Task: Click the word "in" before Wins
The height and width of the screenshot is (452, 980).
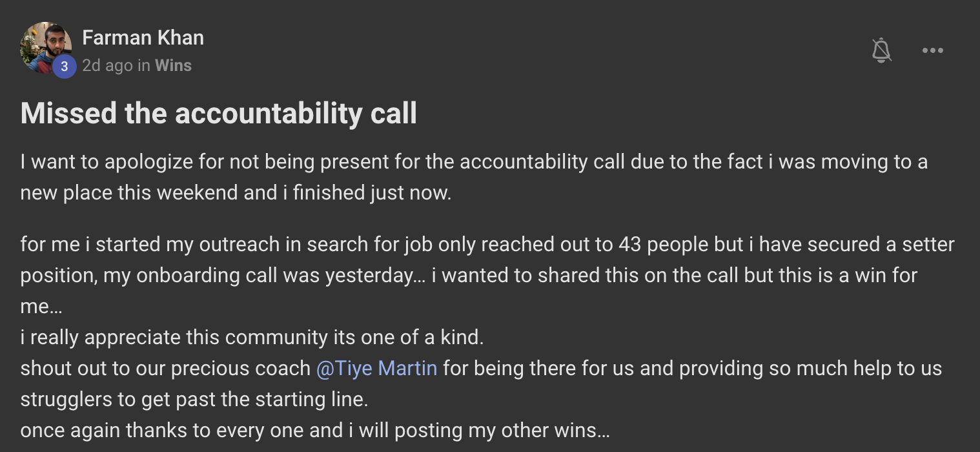Action: 144,65
